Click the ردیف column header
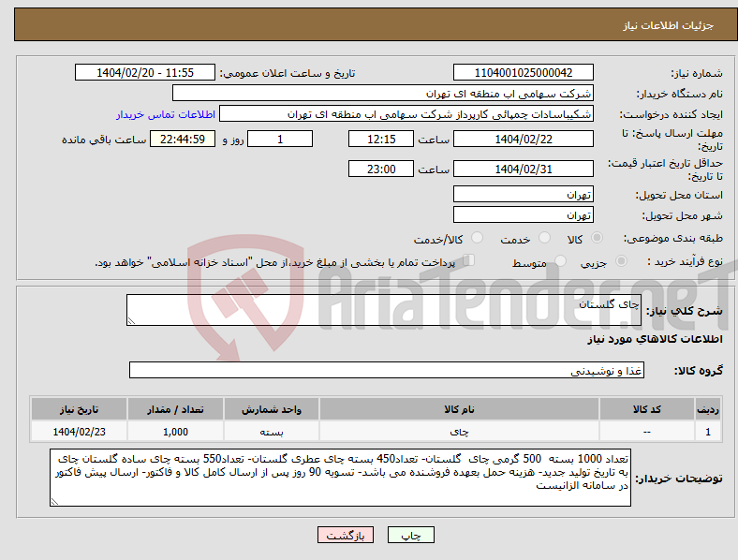 point(708,409)
